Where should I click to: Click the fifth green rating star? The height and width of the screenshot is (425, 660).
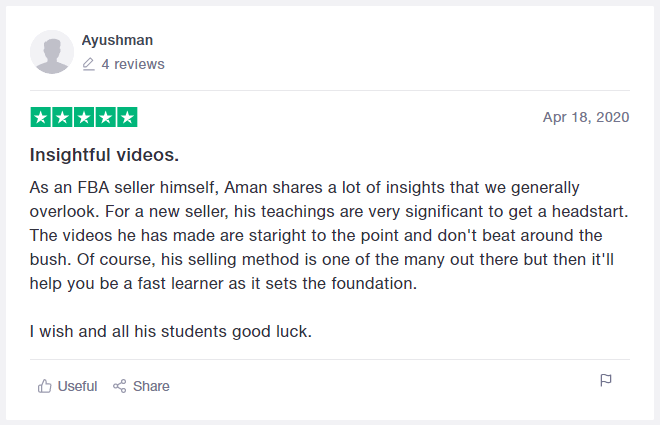[x=128, y=117]
